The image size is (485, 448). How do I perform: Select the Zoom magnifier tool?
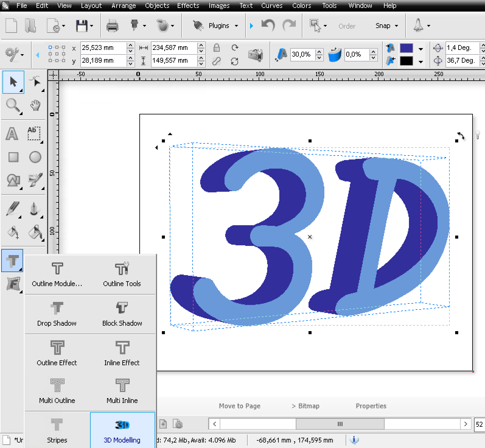click(x=13, y=106)
